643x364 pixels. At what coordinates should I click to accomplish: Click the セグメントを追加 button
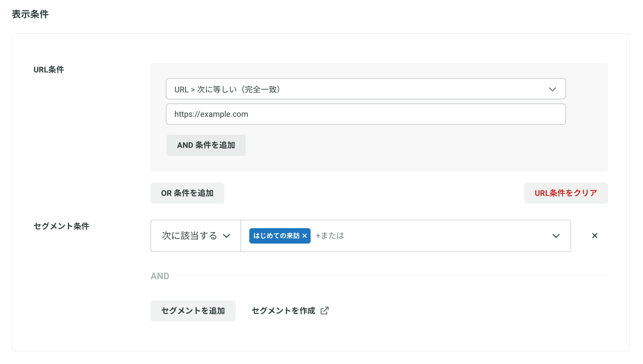click(193, 311)
